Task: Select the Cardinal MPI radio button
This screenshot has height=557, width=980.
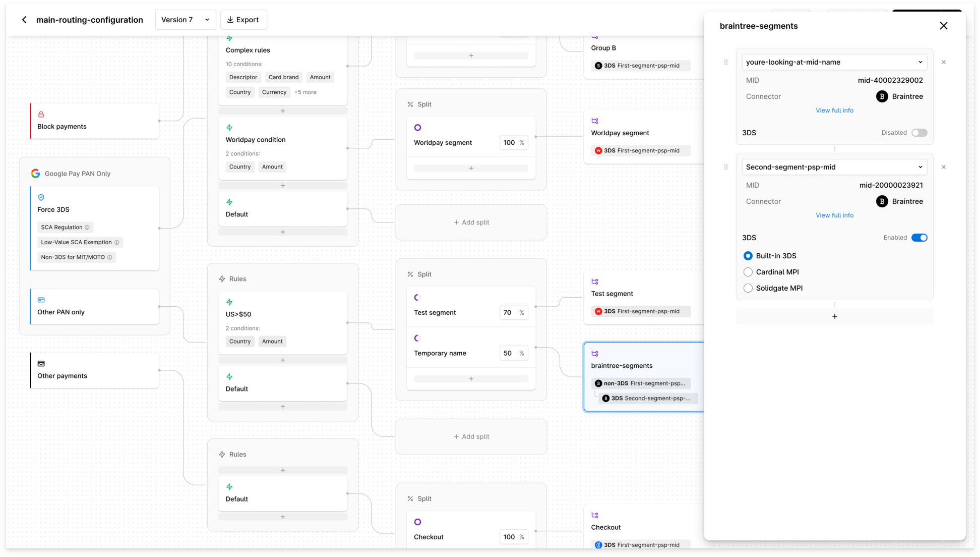Action: 748,271
